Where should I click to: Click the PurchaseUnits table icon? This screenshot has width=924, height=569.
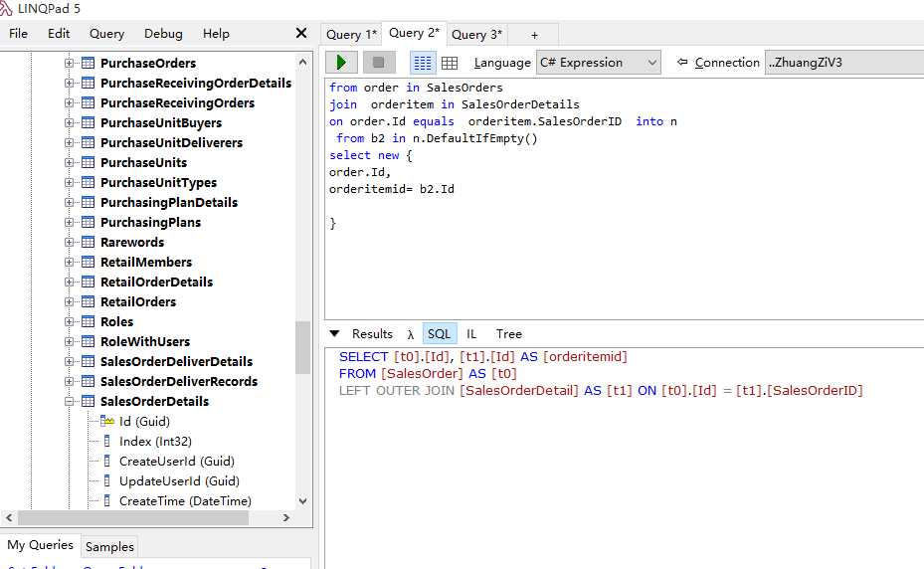(88, 163)
